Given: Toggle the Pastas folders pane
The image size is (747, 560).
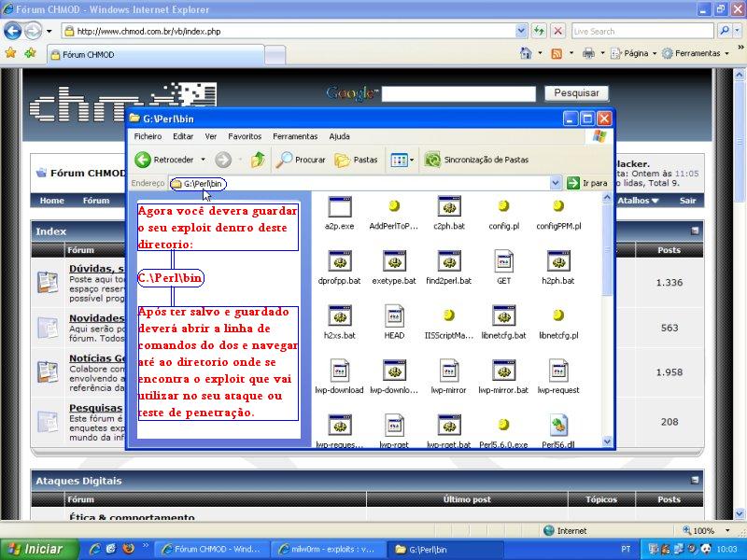Looking at the screenshot, I should [356, 160].
